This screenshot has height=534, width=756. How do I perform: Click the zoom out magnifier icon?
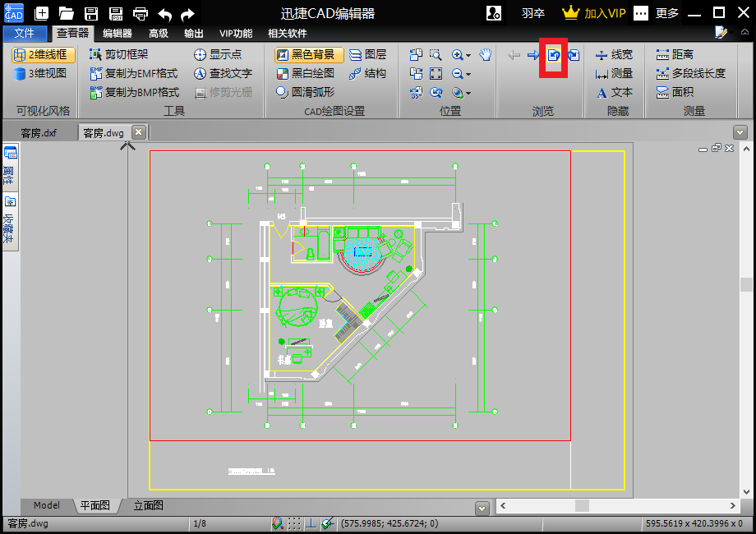(x=458, y=74)
